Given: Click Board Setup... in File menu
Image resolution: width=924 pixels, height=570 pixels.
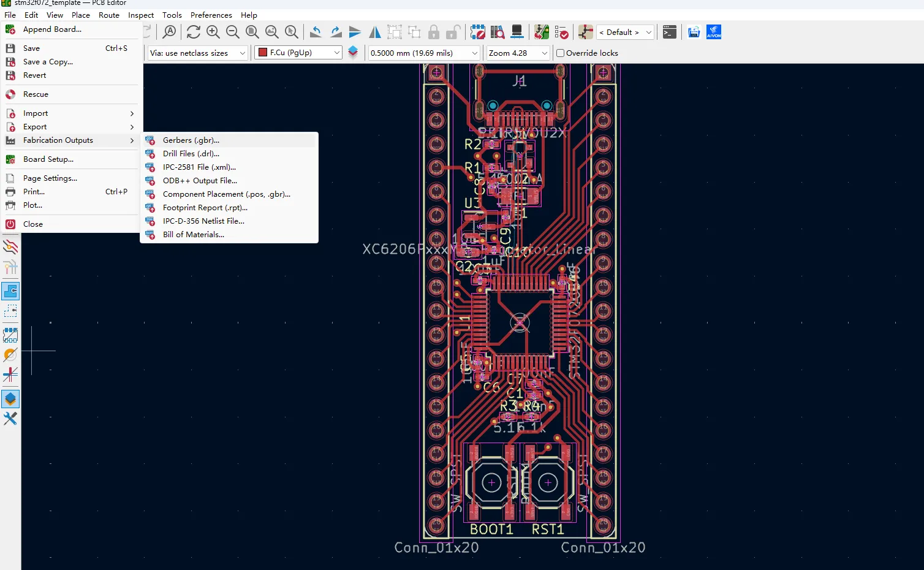Looking at the screenshot, I should pos(71,159).
